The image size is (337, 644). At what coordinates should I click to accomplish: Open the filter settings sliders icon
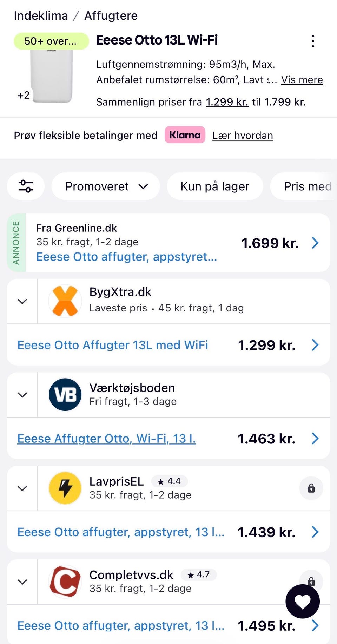[x=26, y=186]
